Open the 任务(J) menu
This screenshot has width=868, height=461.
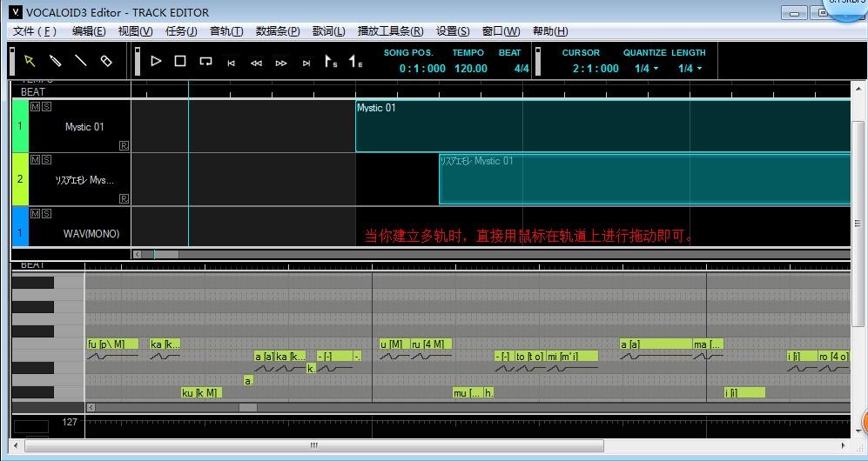tap(181, 31)
